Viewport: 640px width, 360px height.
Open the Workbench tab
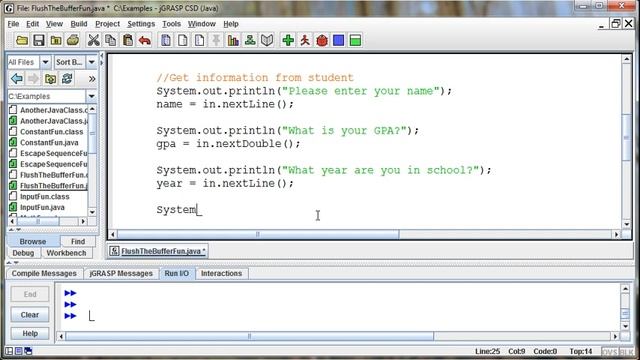click(x=66, y=253)
